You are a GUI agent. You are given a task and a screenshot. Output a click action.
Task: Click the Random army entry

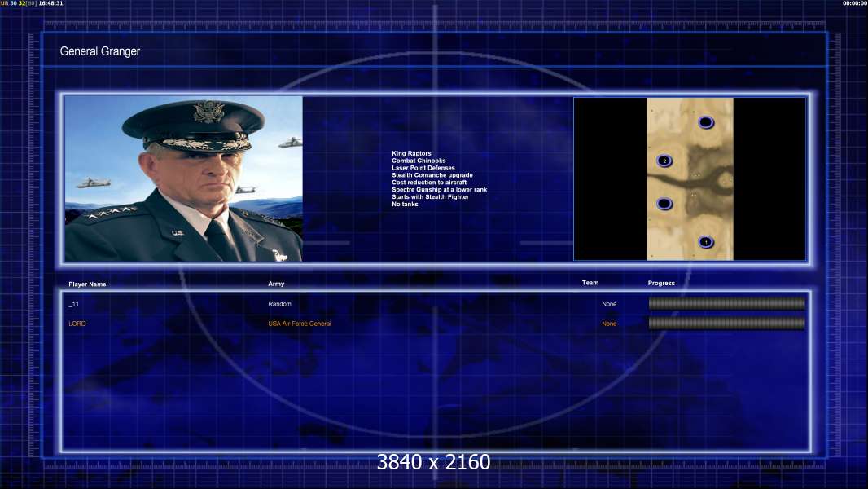(x=279, y=304)
